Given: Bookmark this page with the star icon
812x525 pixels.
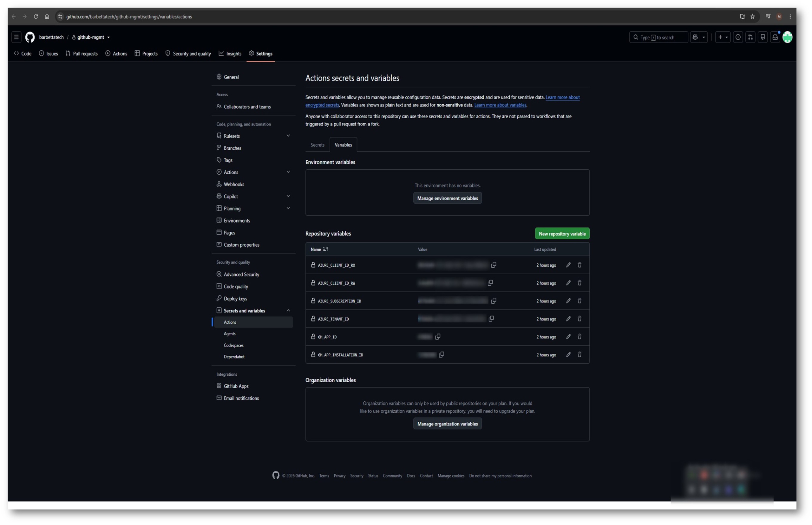Looking at the screenshot, I should pos(752,16).
